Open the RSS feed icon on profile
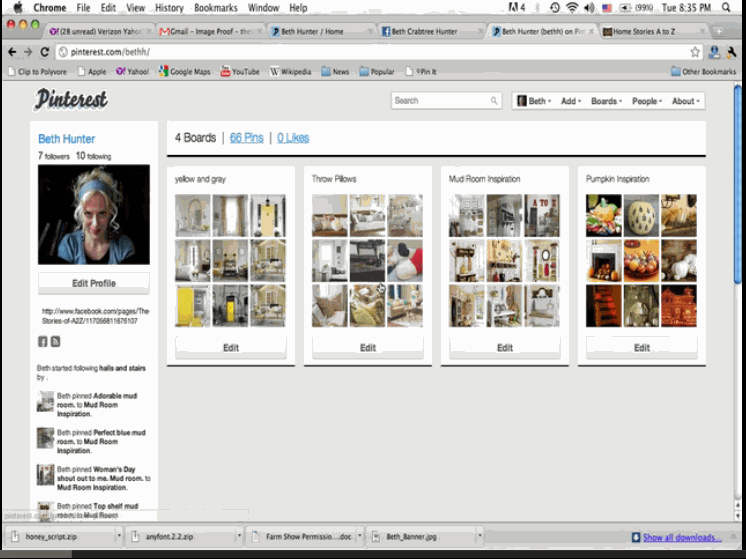Viewport: 746px width, 559px height. click(56, 342)
